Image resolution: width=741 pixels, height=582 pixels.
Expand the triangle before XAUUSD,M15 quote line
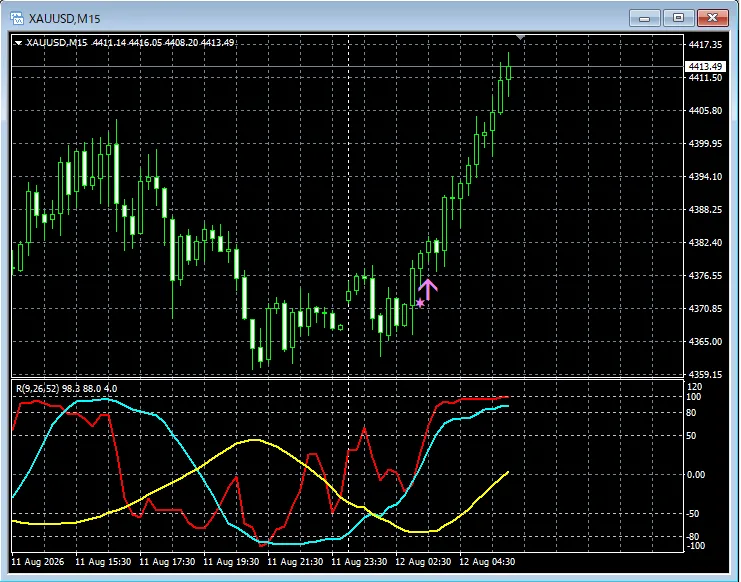click(x=18, y=43)
